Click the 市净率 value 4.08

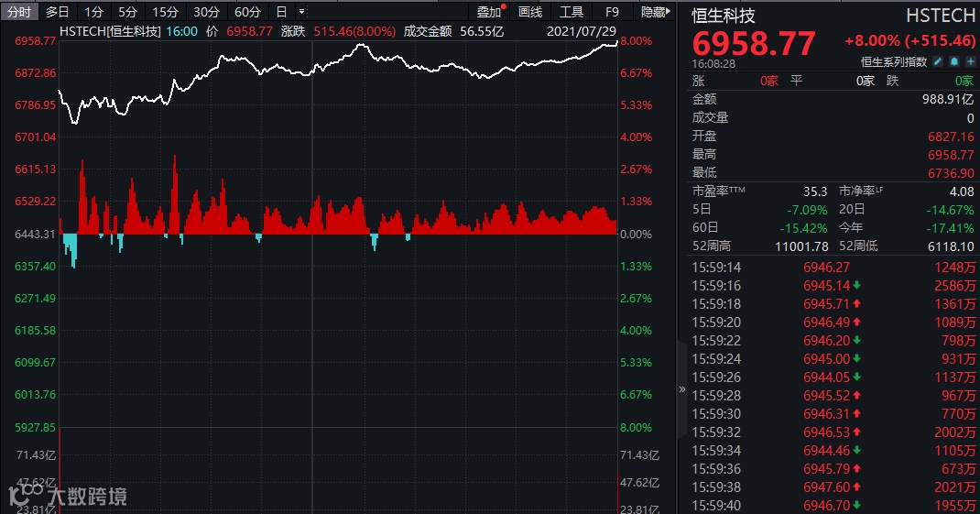point(962,191)
